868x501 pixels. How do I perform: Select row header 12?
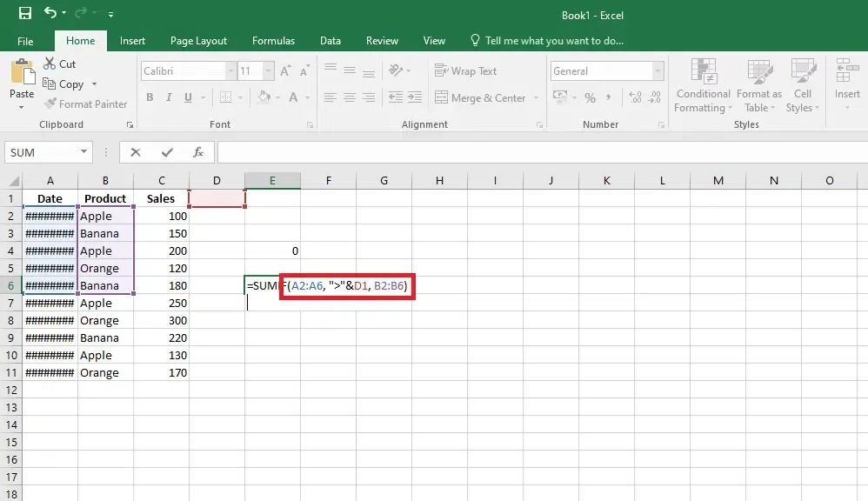[11, 390]
